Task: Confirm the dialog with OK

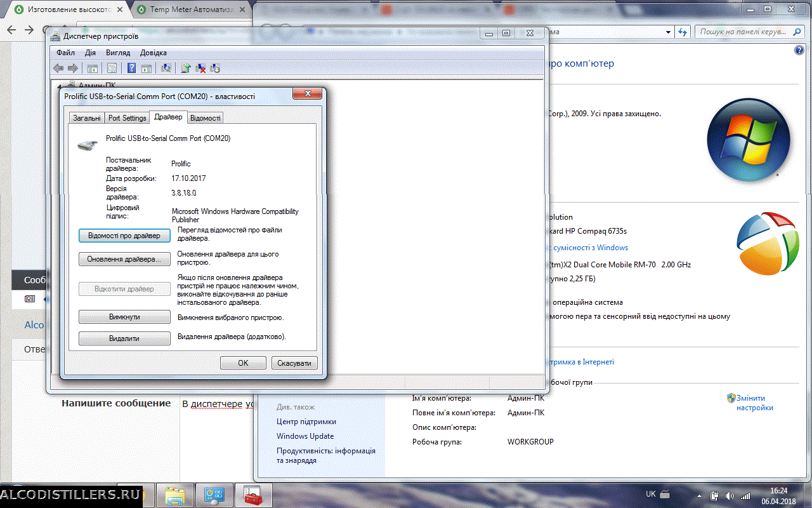Action: click(x=243, y=363)
